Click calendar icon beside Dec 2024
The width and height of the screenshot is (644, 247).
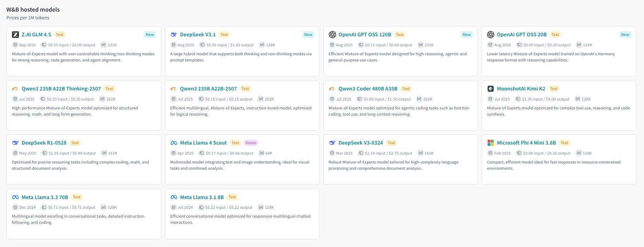click(x=15, y=207)
